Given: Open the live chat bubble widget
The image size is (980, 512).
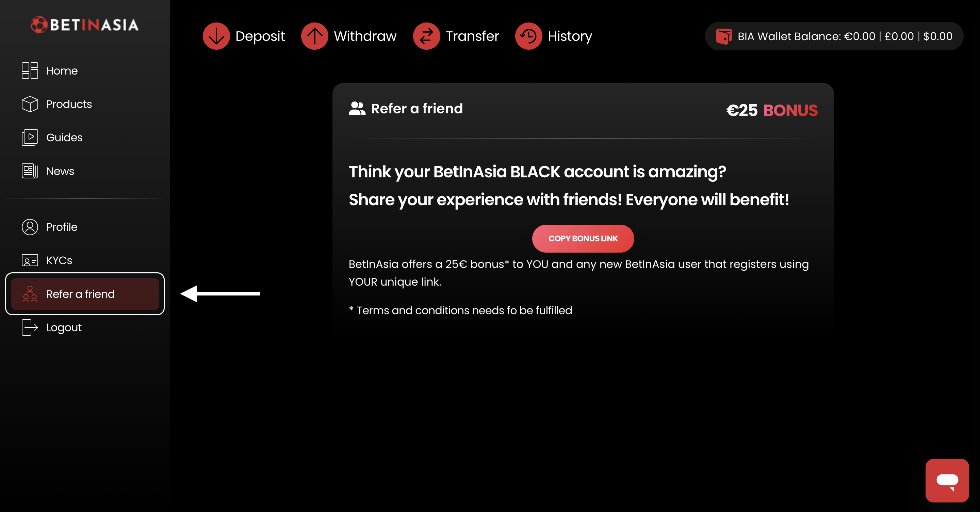Looking at the screenshot, I should 947,480.
